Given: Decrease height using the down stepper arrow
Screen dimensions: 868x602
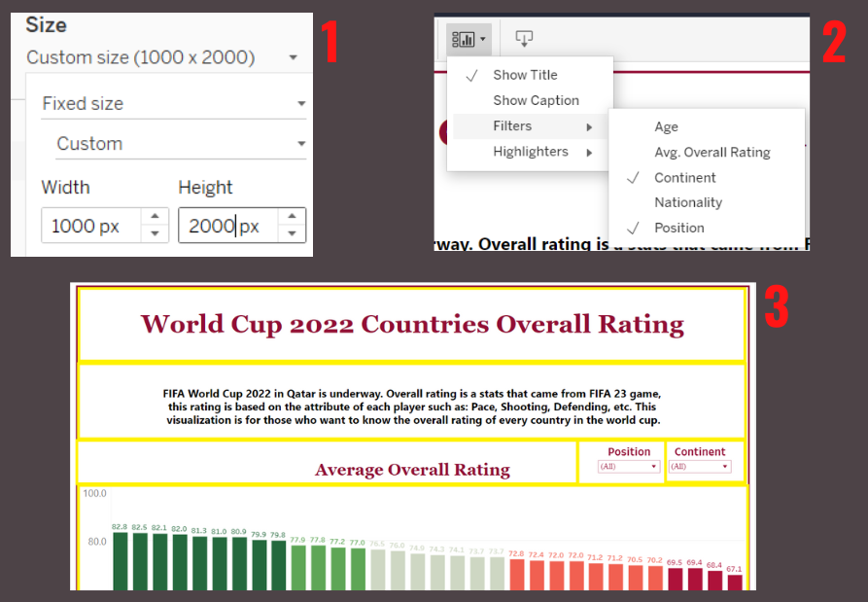Looking at the screenshot, I should pyautogui.click(x=291, y=233).
